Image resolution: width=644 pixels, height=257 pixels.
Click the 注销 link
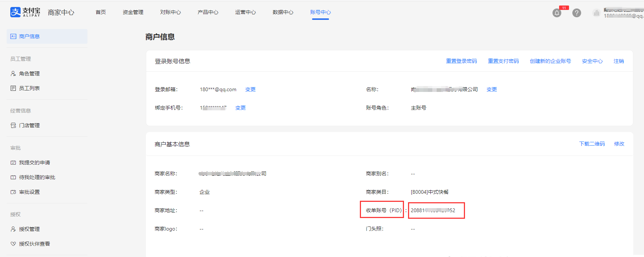(x=619, y=61)
